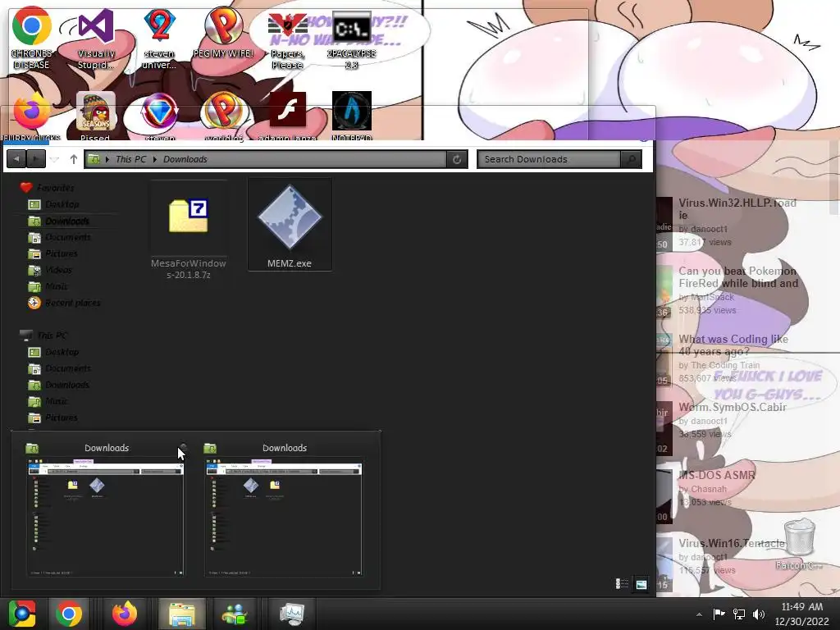The width and height of the screenshot is (840, 630).
Task: Select Recent places in navigation pane
Action: 64,303
